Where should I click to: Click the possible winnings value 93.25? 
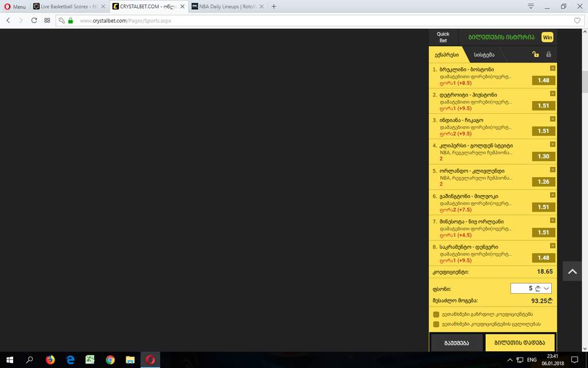pos(542,301)
